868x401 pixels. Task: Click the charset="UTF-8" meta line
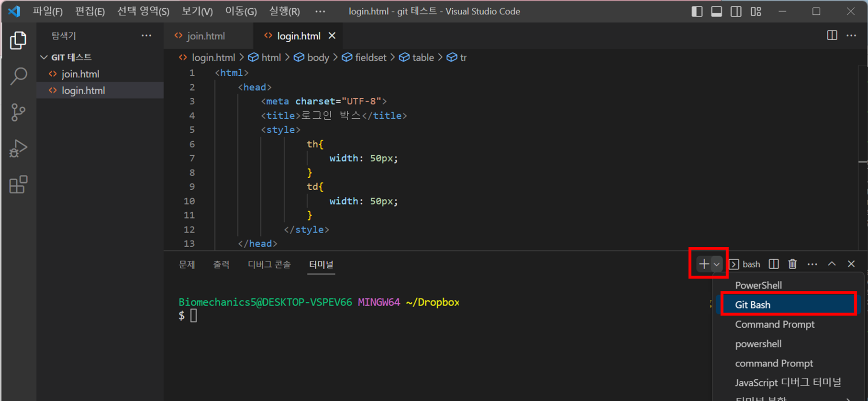323,101
